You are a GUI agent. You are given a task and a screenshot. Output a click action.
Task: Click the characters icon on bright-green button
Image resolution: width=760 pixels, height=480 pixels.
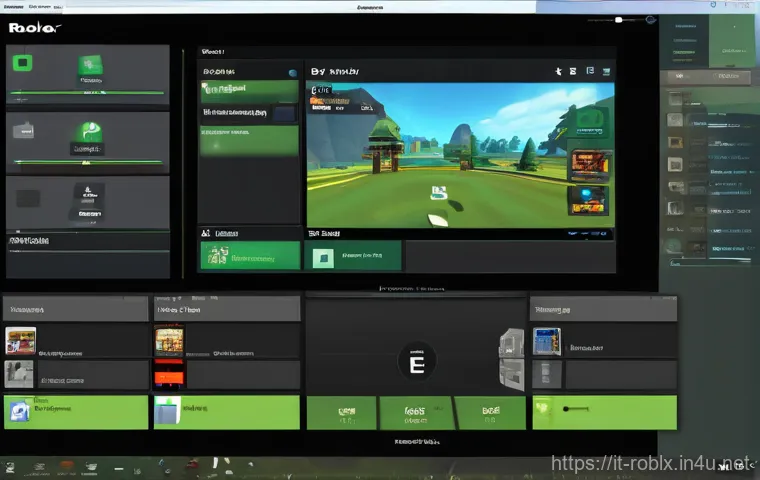(218, 255)
